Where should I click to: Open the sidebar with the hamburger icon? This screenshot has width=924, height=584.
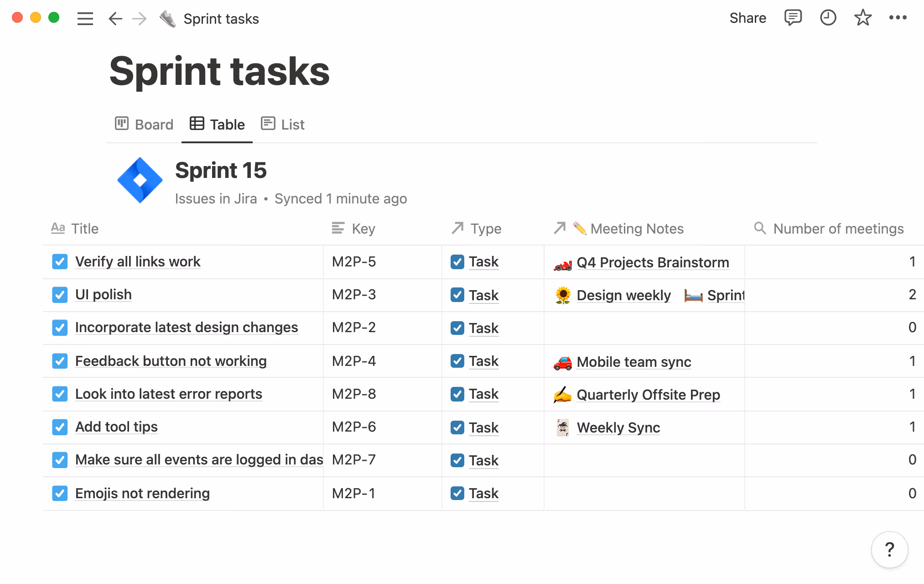pyautogui.click(x=85, y=18)
